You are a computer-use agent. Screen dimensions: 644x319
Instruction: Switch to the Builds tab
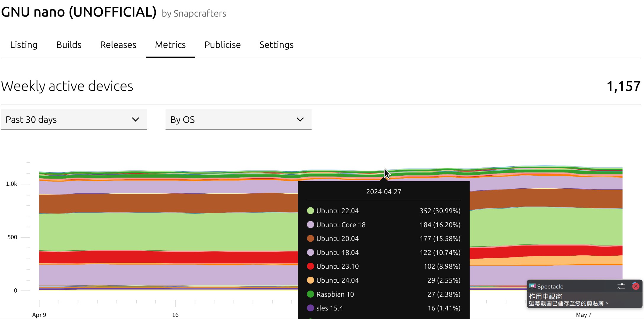(69, 45)
